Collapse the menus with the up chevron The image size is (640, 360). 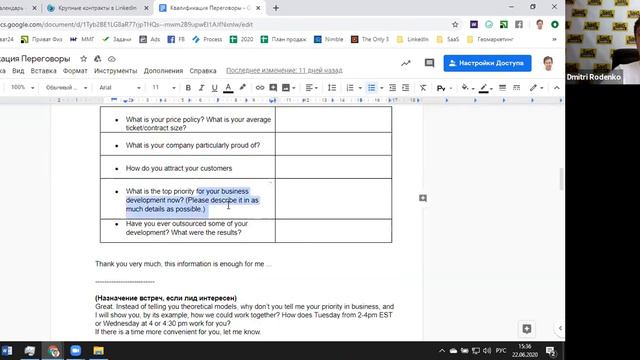556,88
